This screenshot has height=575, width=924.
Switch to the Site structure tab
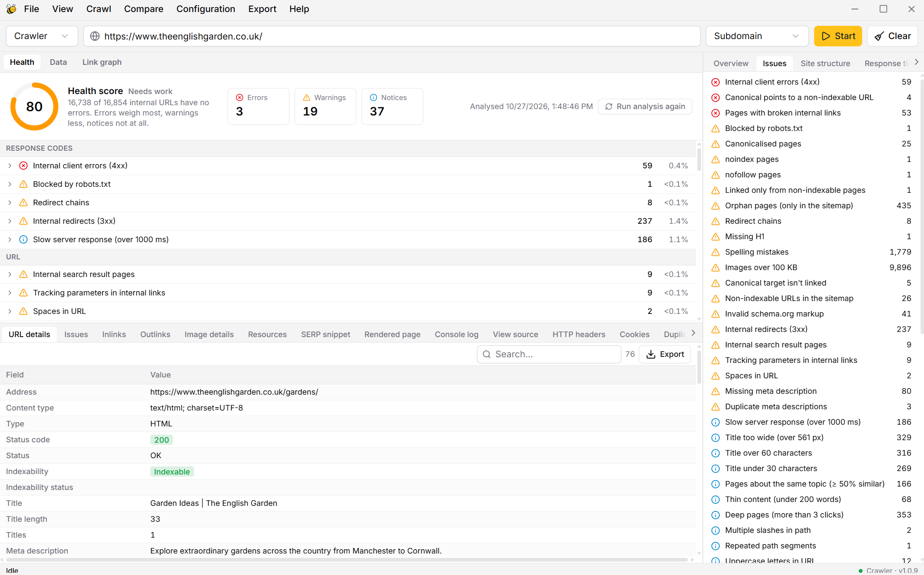pos(825,64)
